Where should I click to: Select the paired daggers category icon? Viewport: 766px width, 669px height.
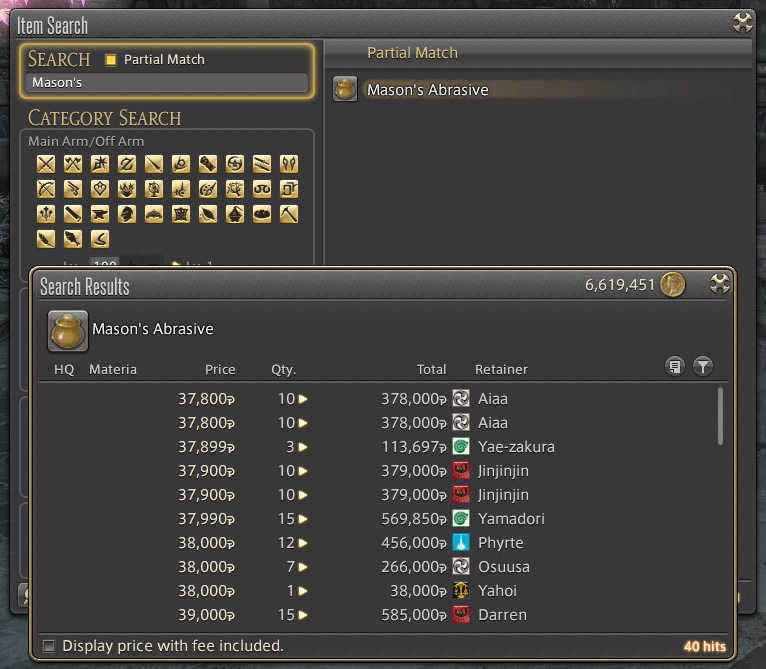point(262,164)
